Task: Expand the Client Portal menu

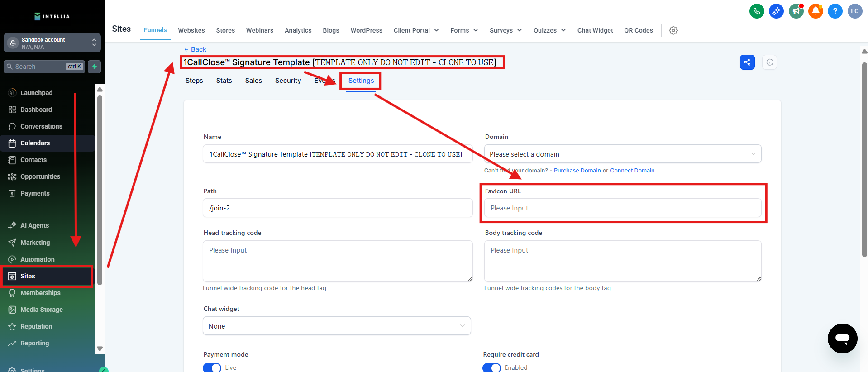Action: [x=416, y=30]
